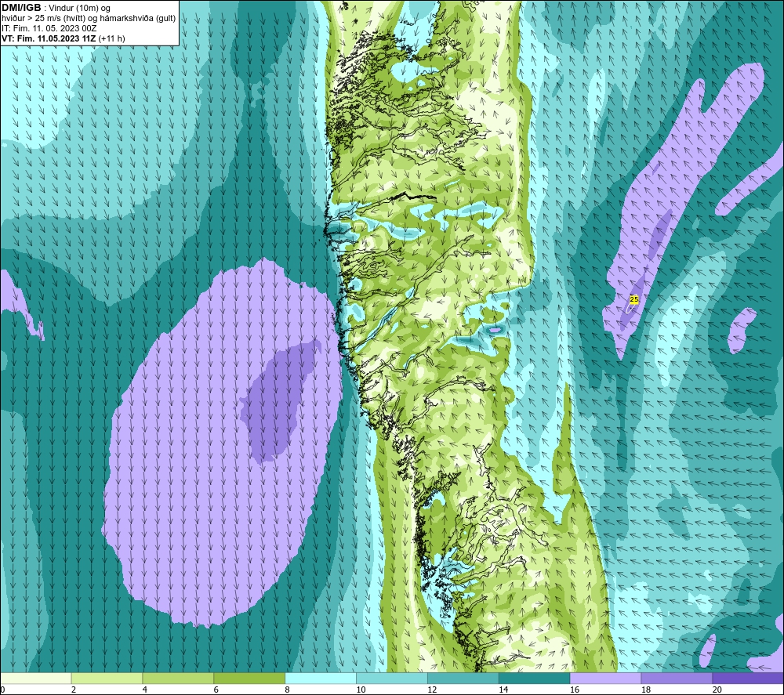
Task: Select the 2-4 m/s light green swatch
Action: point(107,678)
